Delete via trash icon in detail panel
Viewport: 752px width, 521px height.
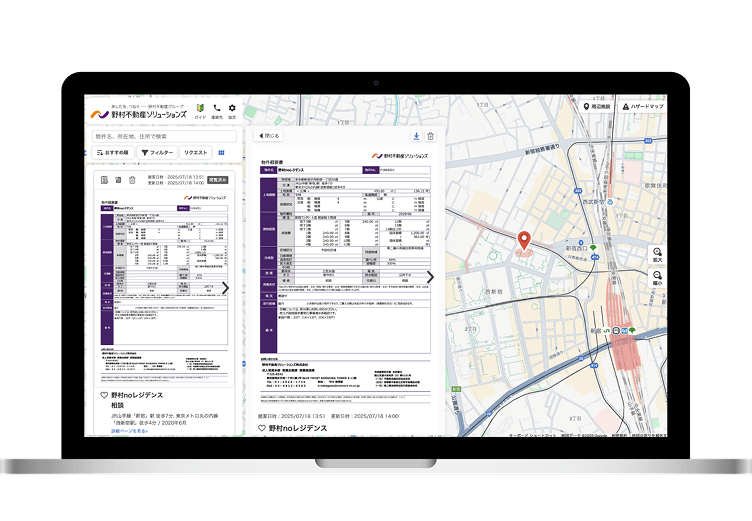point(431,136)
